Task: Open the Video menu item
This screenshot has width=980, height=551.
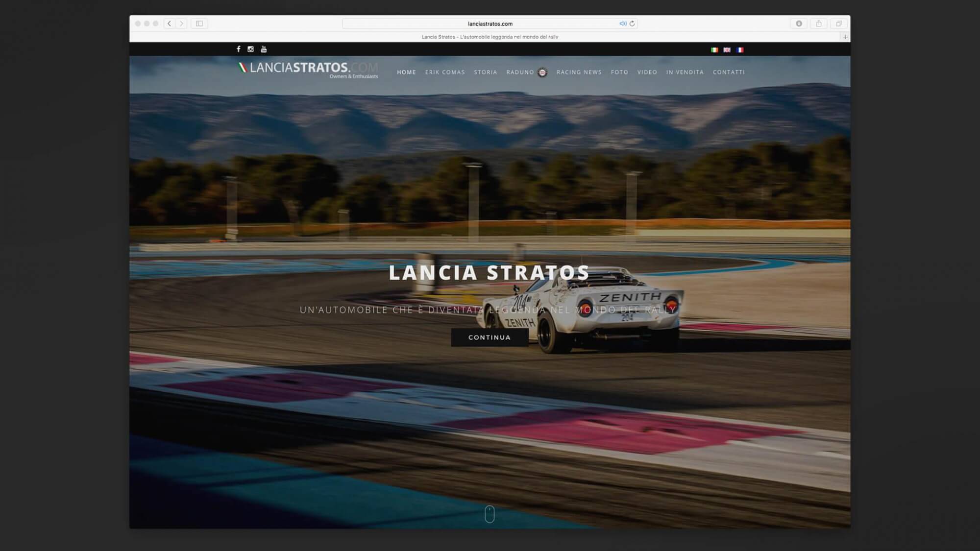Action: point(647,72)
